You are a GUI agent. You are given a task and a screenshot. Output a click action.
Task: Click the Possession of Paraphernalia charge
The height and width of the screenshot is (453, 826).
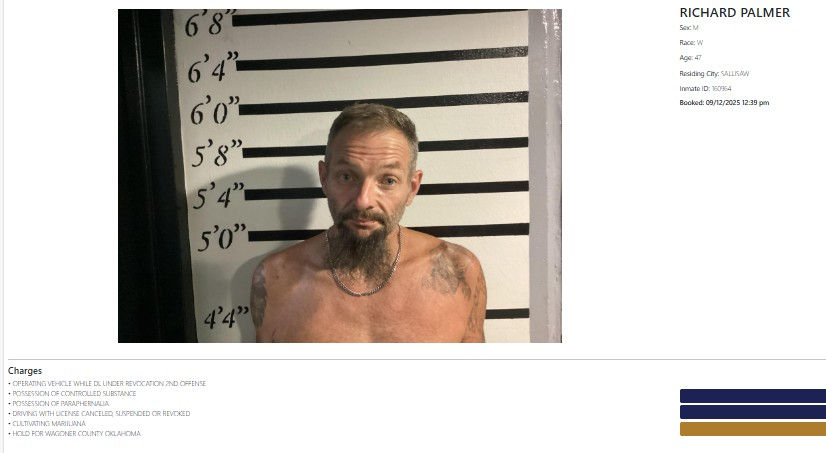click(61, 403)
